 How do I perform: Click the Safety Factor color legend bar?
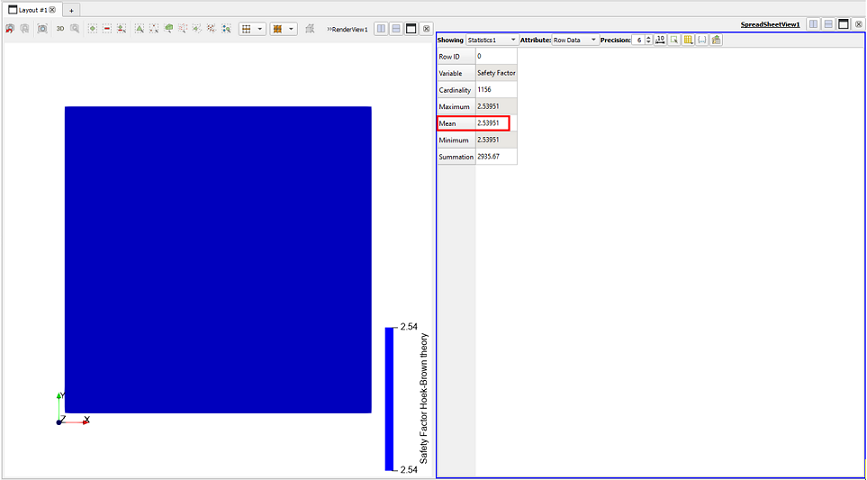pos(389,399)
